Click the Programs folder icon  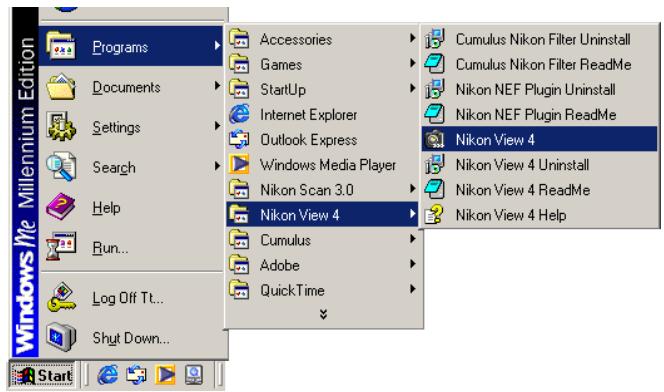coord(61,45)
